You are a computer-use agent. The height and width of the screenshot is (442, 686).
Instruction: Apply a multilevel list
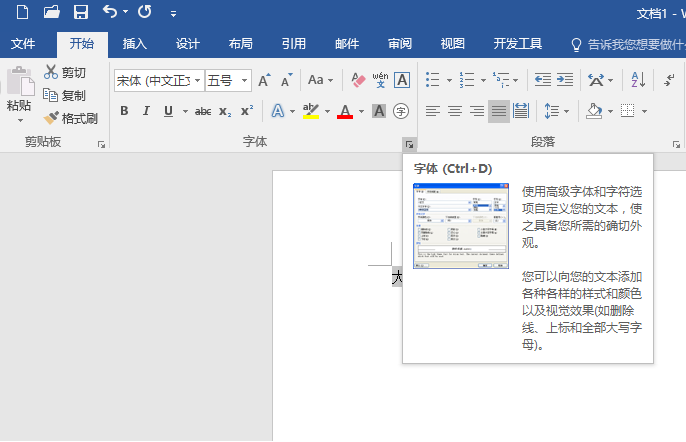click(501, 80)
